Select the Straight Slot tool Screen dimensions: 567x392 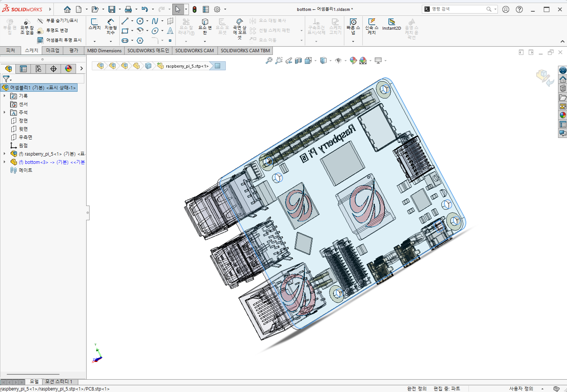pos(125,40)
